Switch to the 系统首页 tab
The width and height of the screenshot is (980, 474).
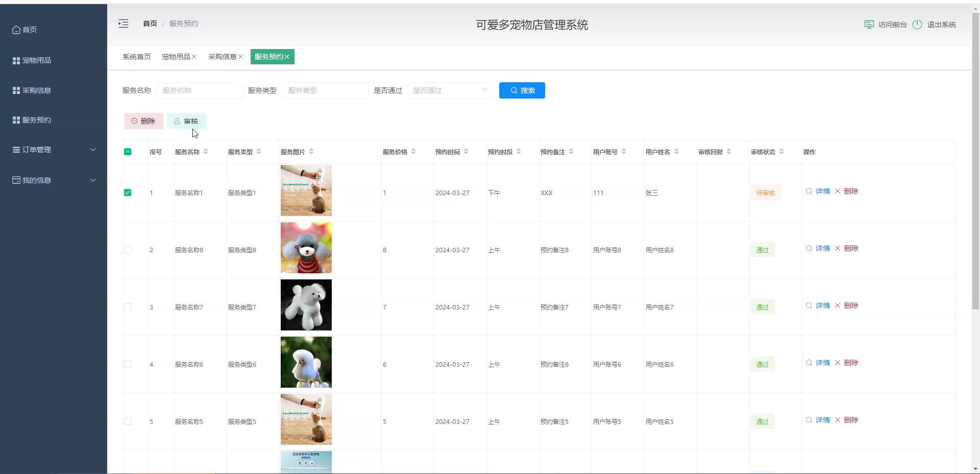pos(137,57)
